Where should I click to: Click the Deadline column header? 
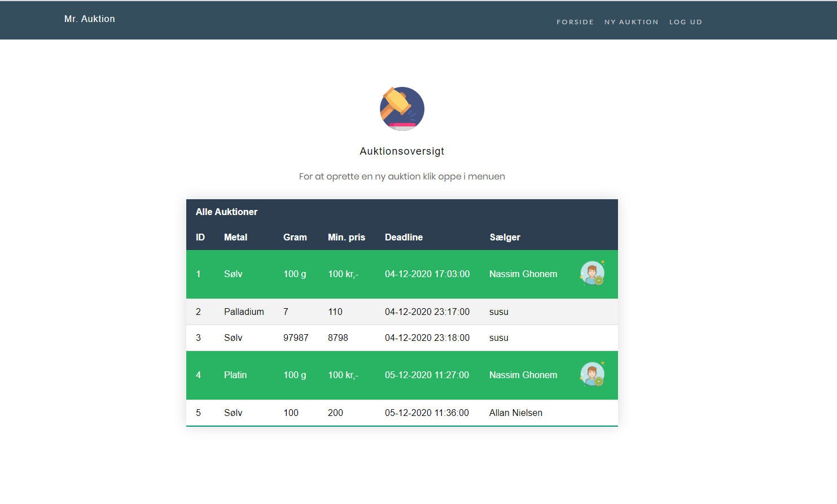[404, 237]
